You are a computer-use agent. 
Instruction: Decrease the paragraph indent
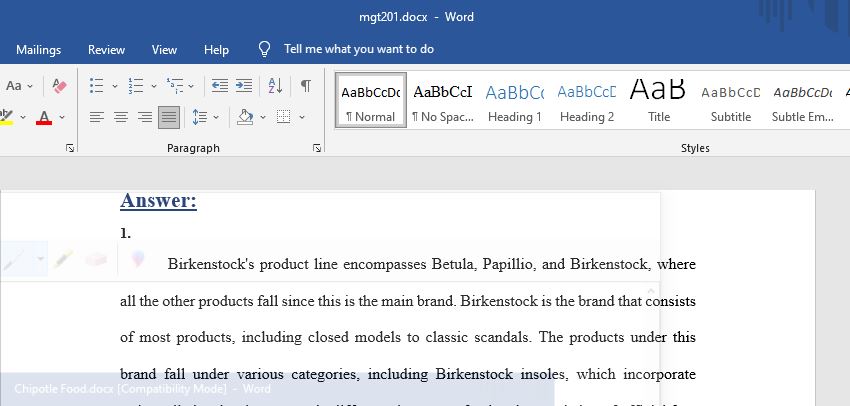[x=220, y=86]
